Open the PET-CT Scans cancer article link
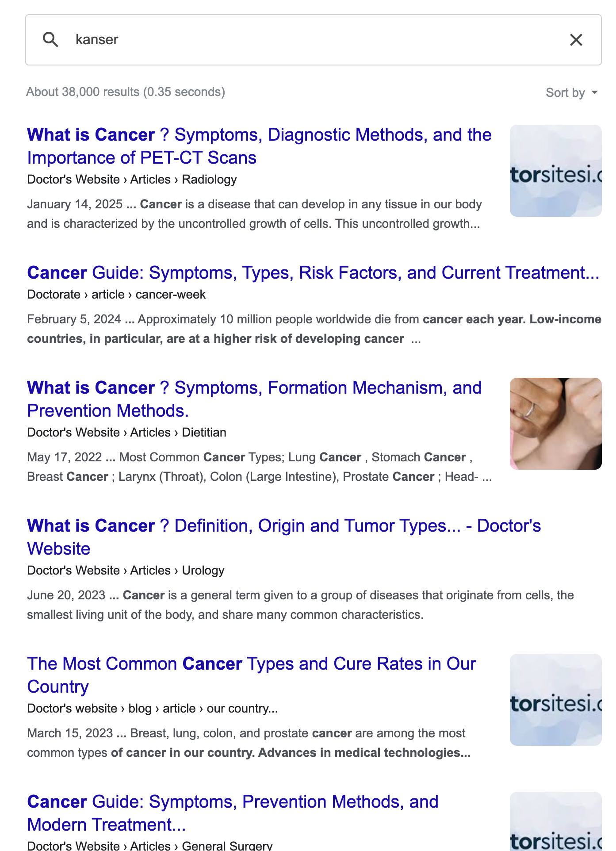 pos(259,146)
